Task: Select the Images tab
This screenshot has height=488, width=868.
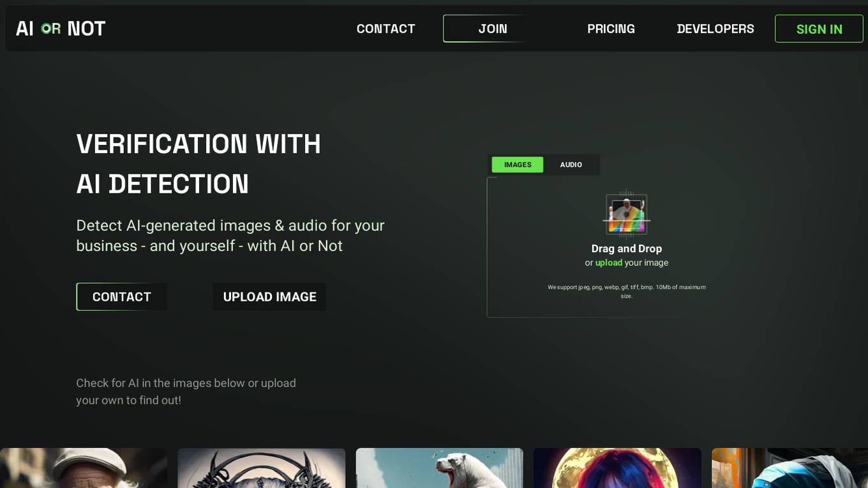Action: [518, 165]
